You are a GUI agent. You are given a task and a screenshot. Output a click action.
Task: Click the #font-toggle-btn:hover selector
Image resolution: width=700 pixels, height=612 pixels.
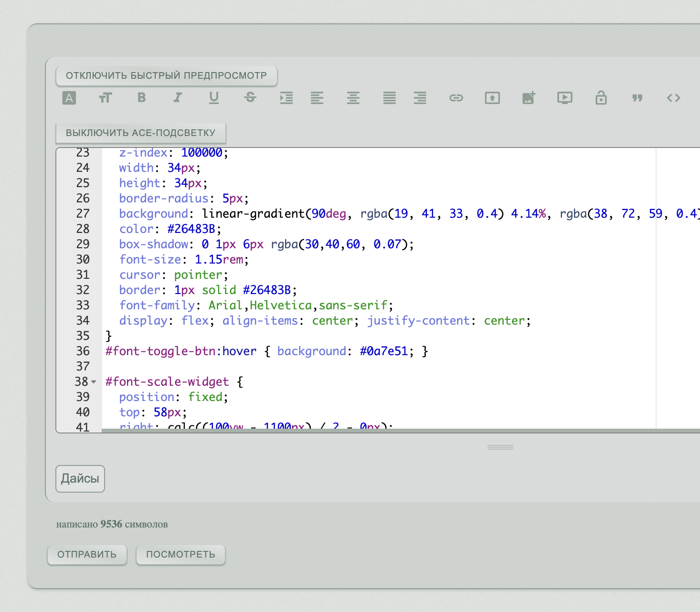[181, 351]
